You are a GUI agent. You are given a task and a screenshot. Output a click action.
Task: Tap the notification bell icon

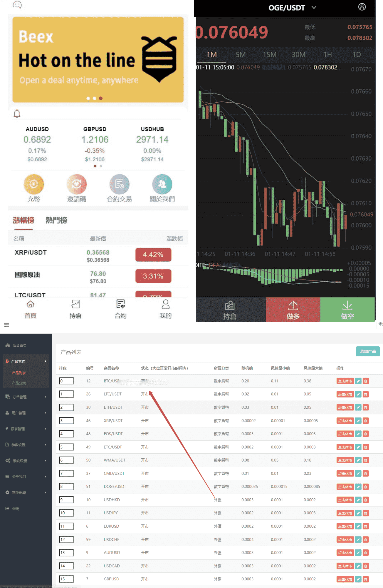(x=17, y=114)
